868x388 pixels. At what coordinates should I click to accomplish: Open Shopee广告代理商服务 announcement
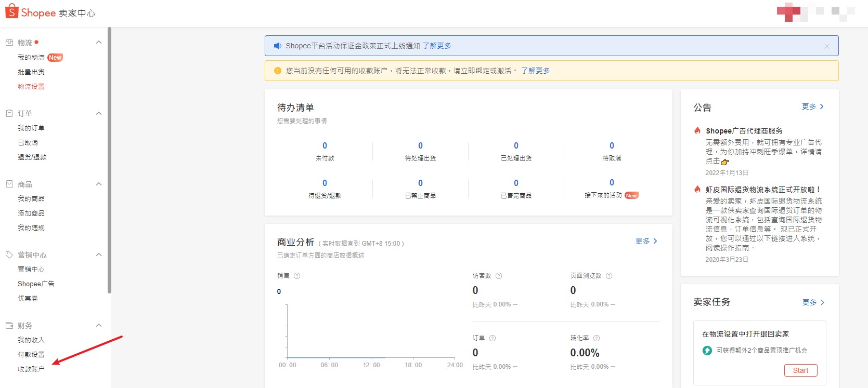click(x=744, y=131)
